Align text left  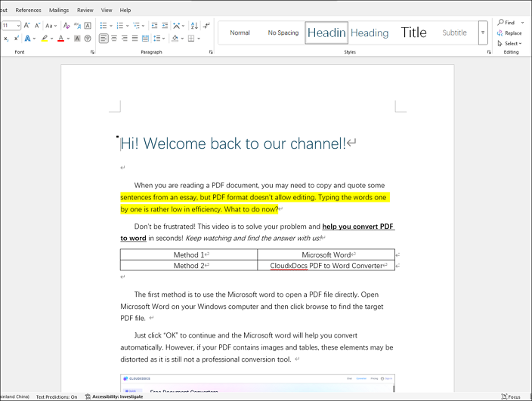click(x=104, y=39)
